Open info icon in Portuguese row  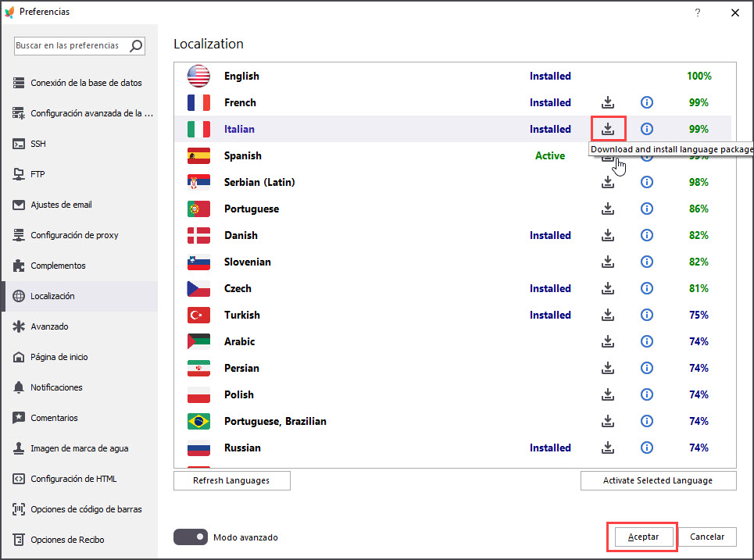coord(647,209)
